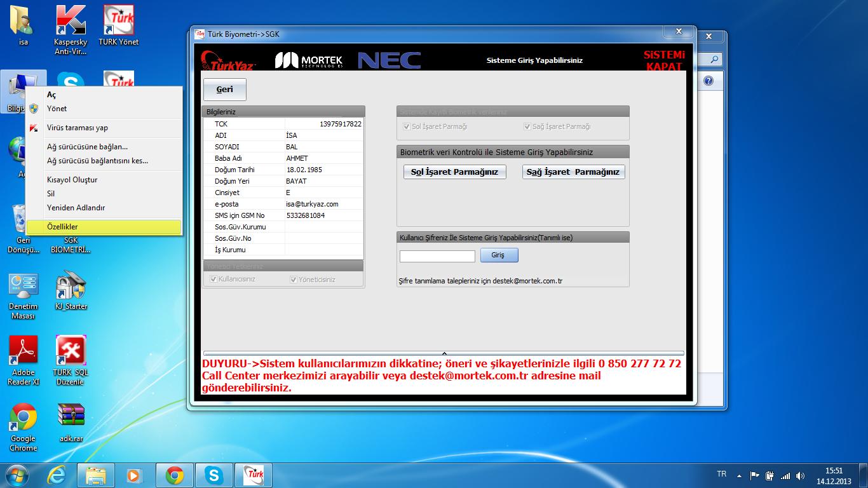Click the help icon in background window
The width and height of the screenshot is (868, 488).
(709, 81)
